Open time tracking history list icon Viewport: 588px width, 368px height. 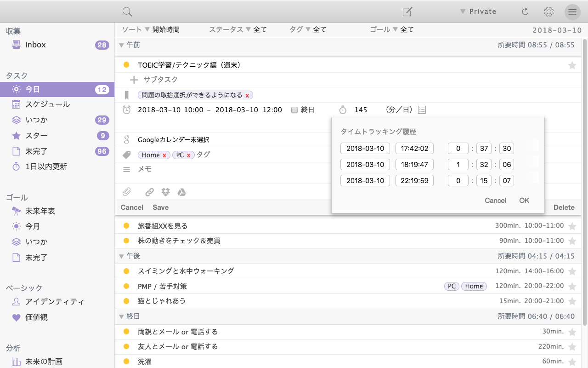pyautogui.click(x=422, y=110)
